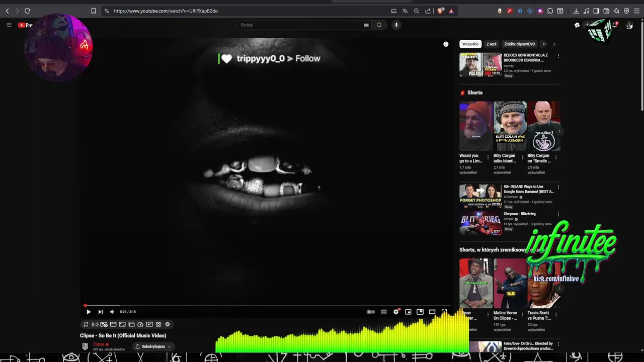Open options for the BEDOES KONFRONTACJA video

pyautogui.click(x=558, y=56)
